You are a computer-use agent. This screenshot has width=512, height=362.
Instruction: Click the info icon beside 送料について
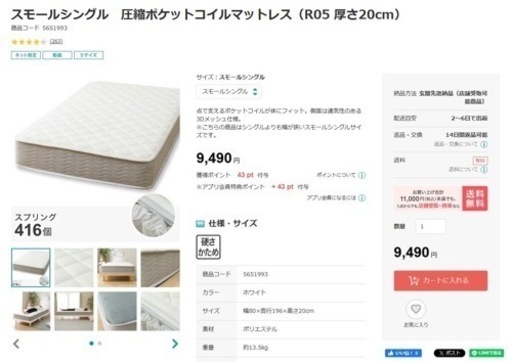(484, 169)
